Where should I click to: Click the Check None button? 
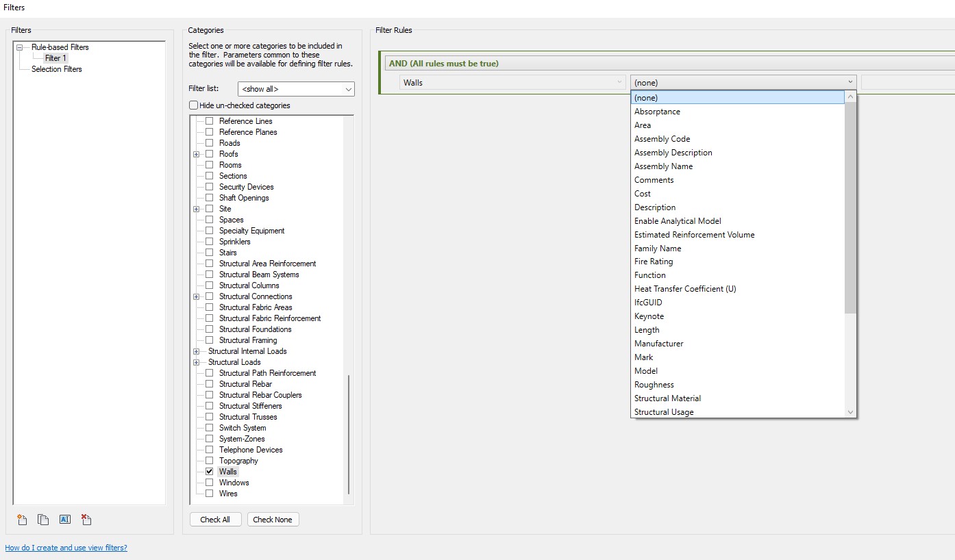273,519
